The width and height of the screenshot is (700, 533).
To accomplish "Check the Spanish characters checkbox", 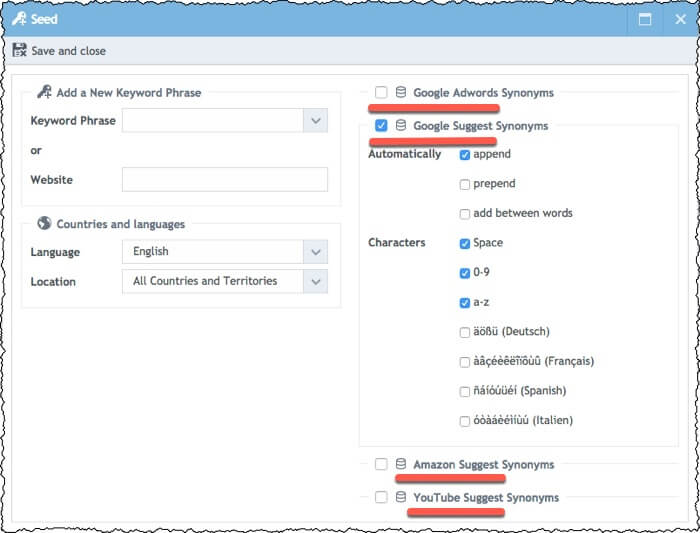I will pyautogui.click(x=465, y=391).
